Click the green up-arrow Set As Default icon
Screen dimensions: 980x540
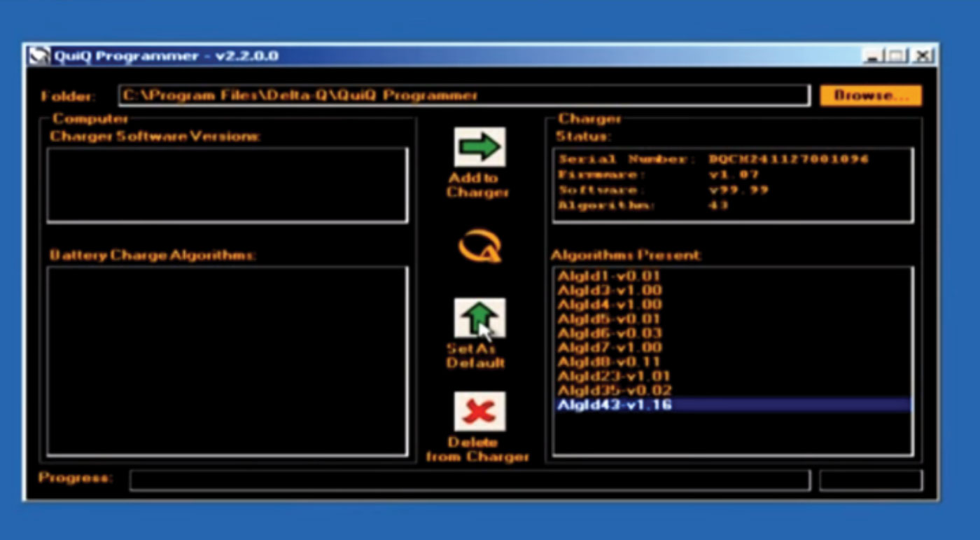(x=479, y=318)
